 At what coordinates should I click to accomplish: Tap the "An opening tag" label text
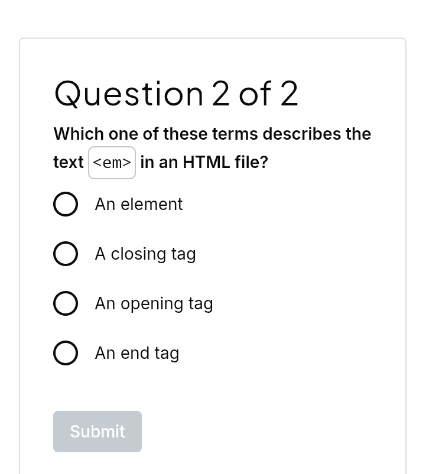coord(154,304)
